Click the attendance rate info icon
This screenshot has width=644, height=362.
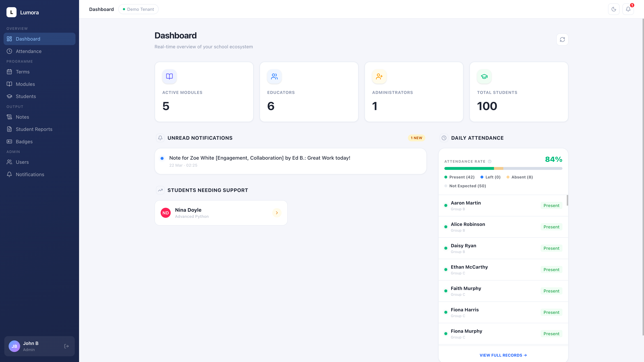point(489,161)
